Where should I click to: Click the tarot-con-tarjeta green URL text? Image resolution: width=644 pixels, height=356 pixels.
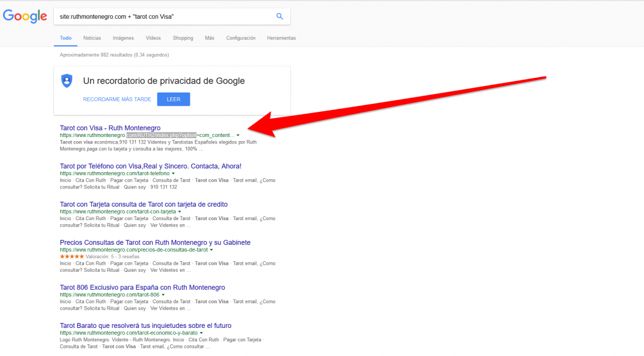click(x=118, y=212)
